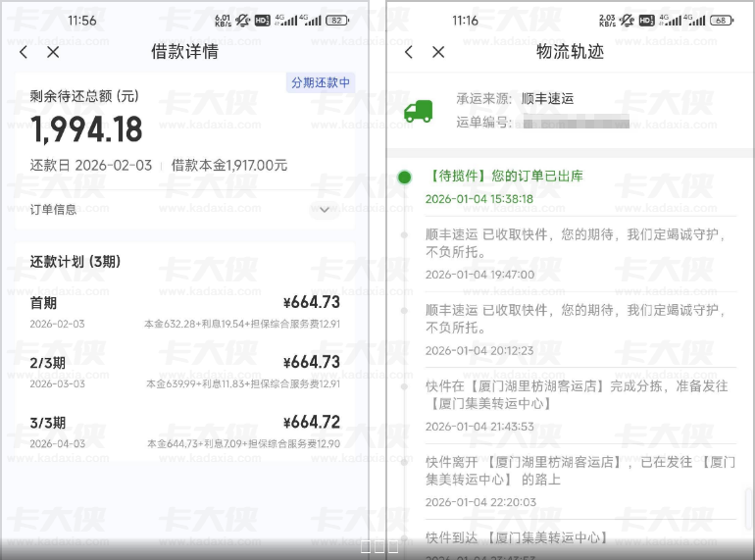This screenshot has height=560, width=755.
Task: Select the 2/3期 installment ¥664.73
Action: [312, 362]
